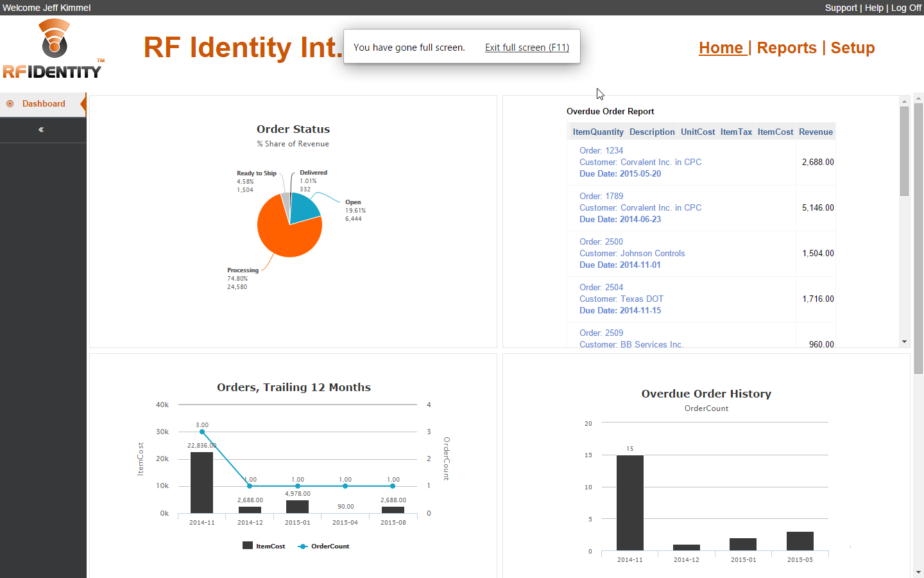Click report panel scrollbar down arrow
924x578 pixels.
click(904, 342)
